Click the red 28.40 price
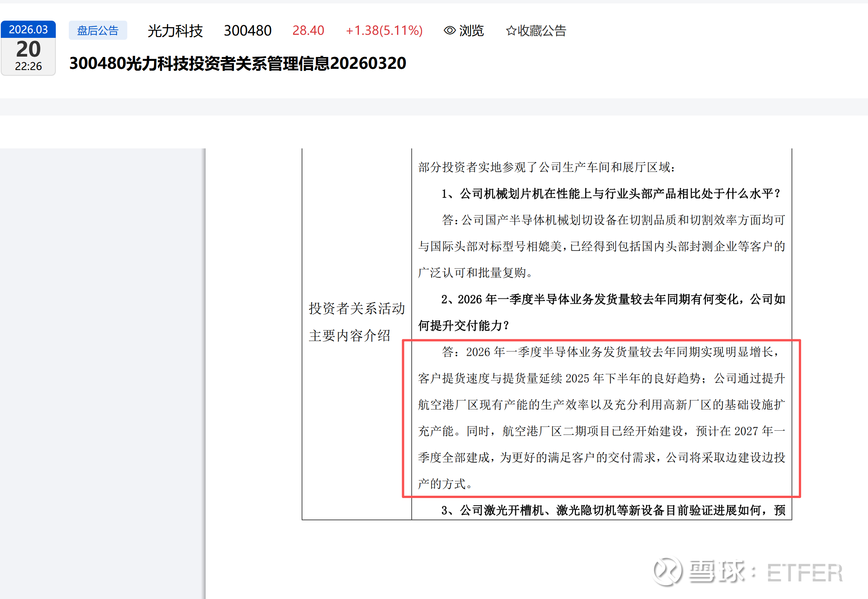 point(308,30)
